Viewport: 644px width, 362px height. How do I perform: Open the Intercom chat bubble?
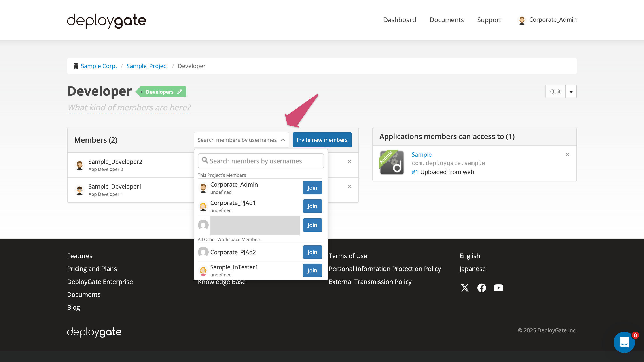[624, 342]
